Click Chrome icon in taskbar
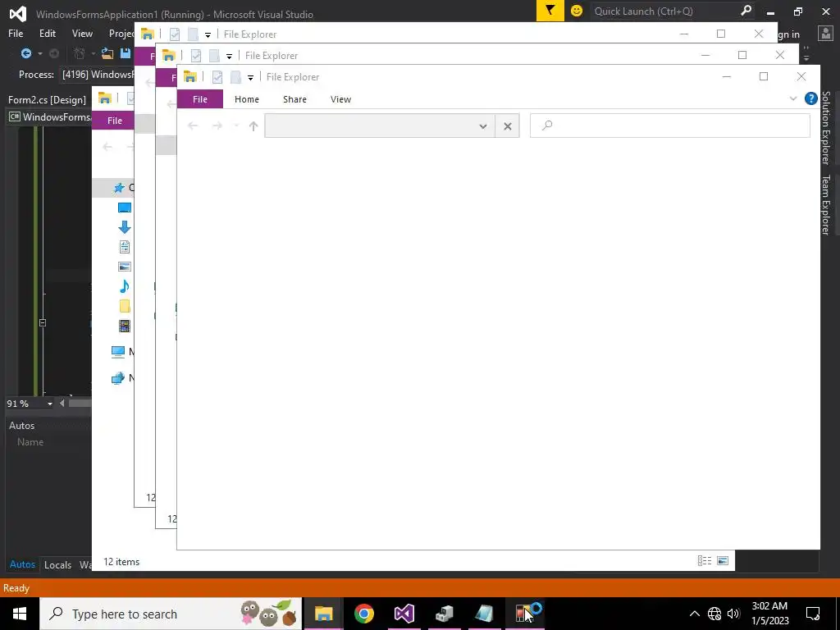The image size is (840, 630). tap(363, 614)
